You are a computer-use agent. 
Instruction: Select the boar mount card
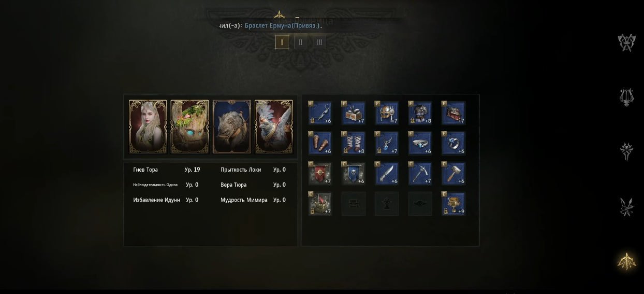231,127
